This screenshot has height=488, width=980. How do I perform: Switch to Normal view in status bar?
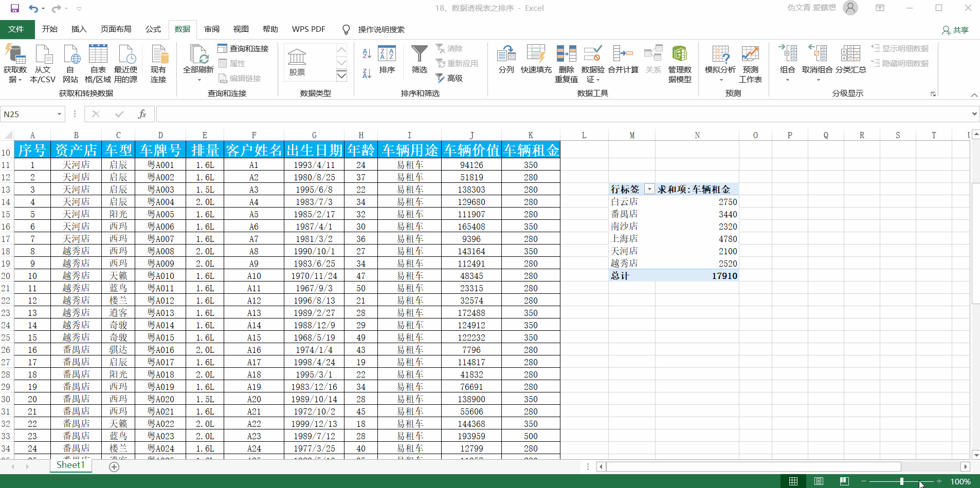click(793, 481)
